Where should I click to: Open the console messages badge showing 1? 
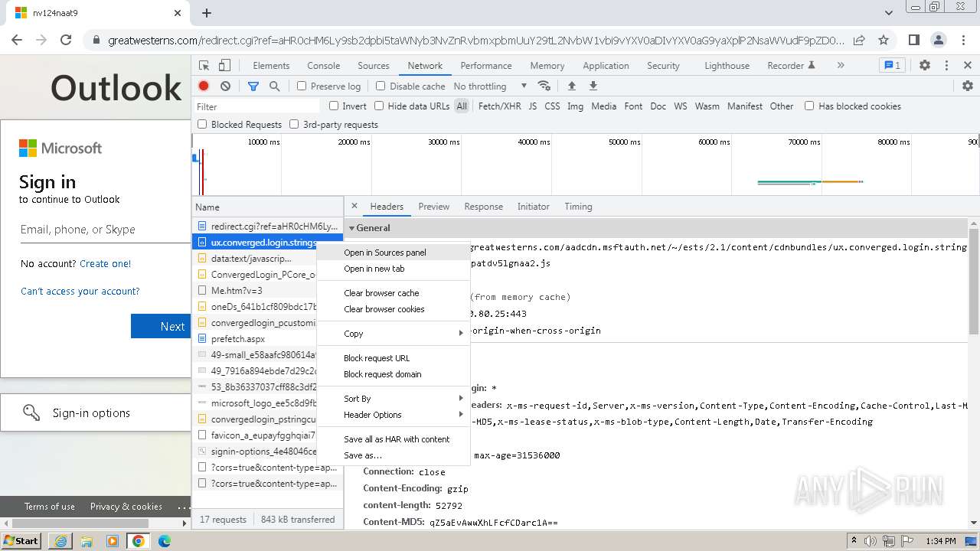point(891,66)
